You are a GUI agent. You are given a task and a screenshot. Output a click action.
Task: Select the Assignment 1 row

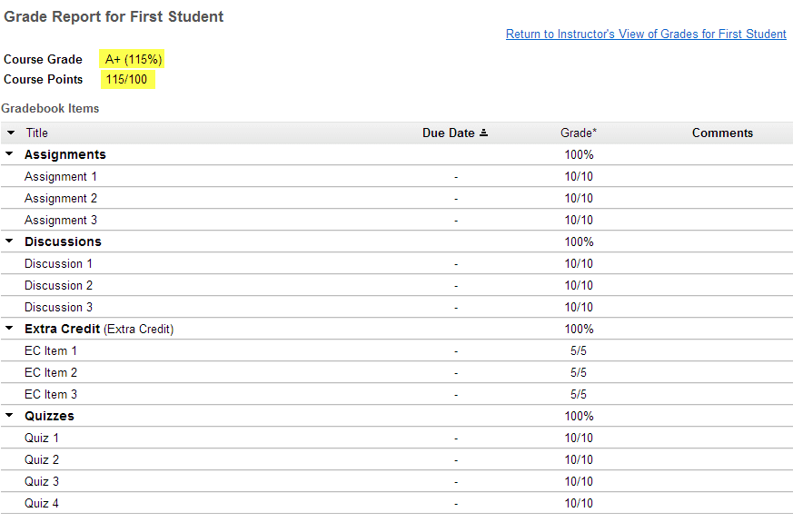click(x=396, y=176)
